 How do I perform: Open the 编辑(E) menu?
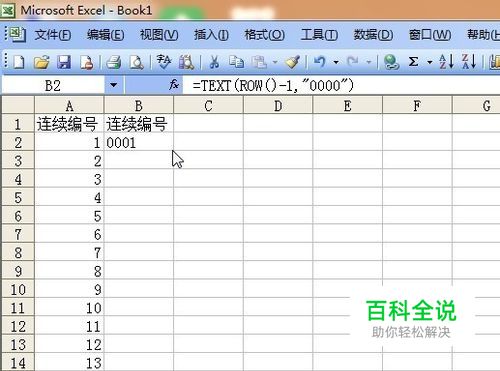point(105,35)
